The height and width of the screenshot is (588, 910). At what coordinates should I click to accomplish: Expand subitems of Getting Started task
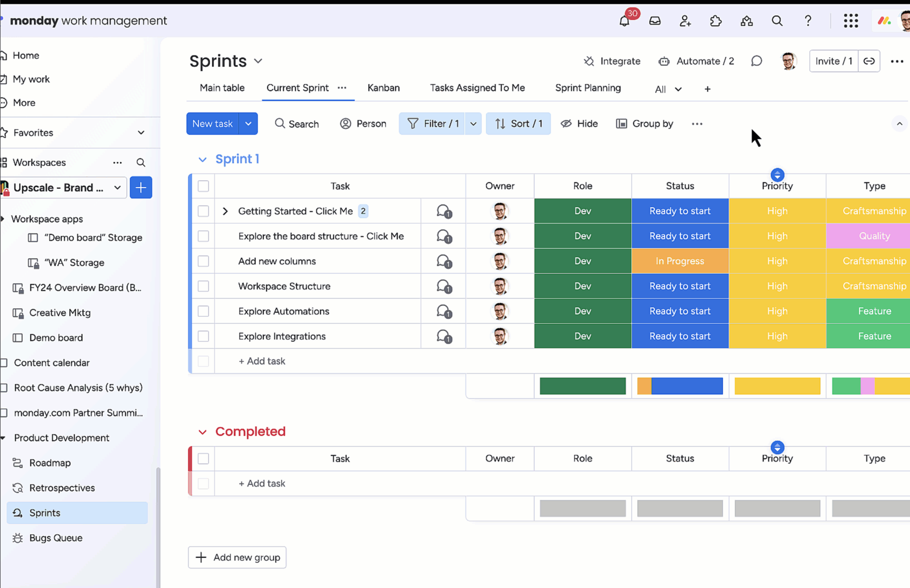click(225, 211)
